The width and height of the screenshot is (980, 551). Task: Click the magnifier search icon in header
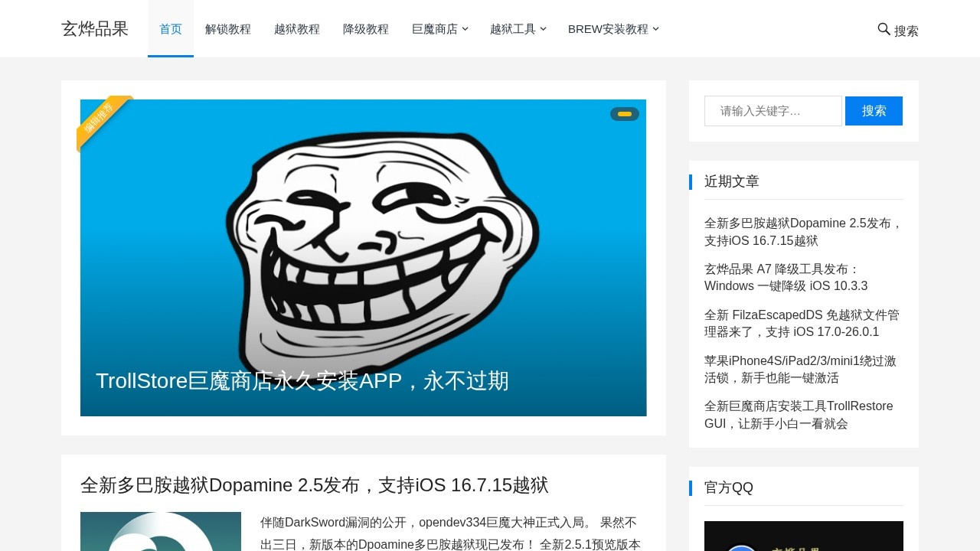click(884, 29)
